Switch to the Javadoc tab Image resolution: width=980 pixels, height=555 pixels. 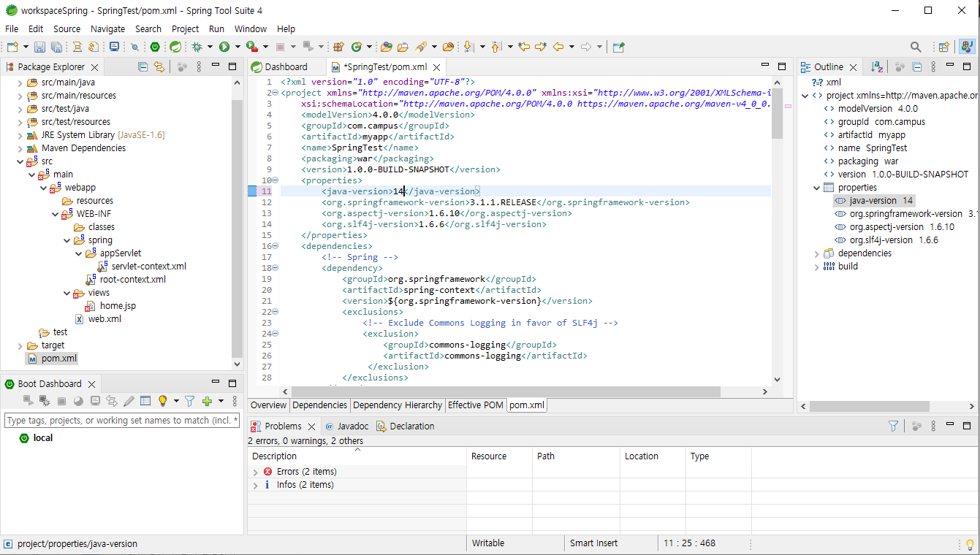click(x=347, y=426)
